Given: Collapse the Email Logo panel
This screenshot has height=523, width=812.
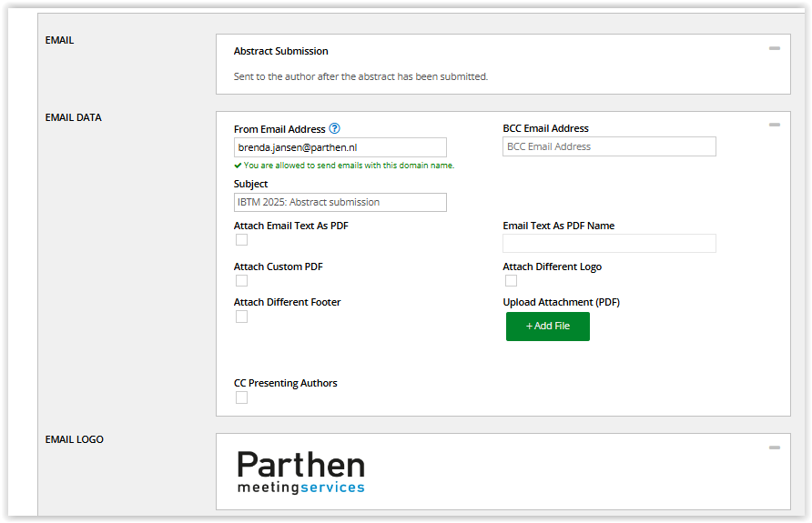Looking at the screenshot, I should click(x=774, y=448).
